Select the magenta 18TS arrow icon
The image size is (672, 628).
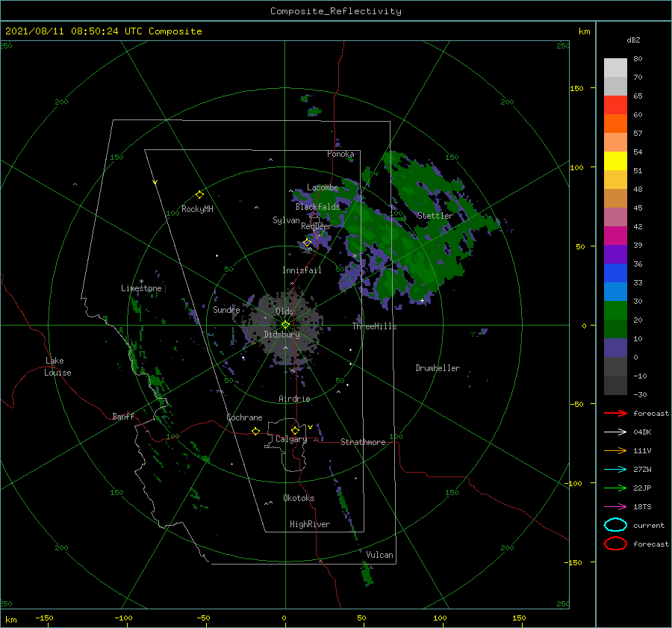coord(615,506)
